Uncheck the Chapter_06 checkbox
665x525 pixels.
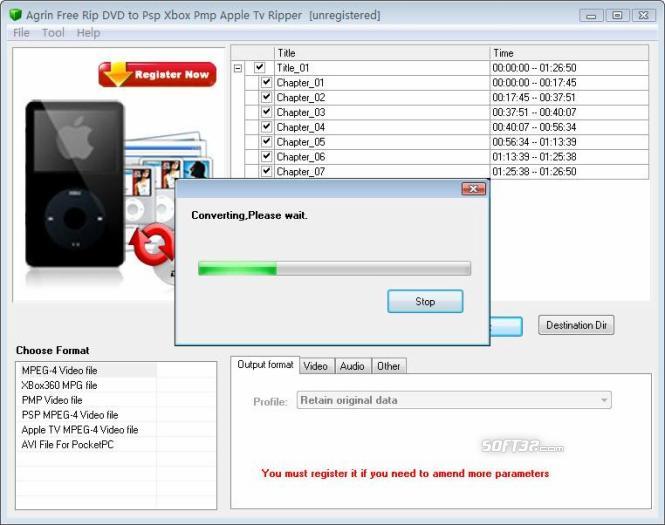(266, 156)
